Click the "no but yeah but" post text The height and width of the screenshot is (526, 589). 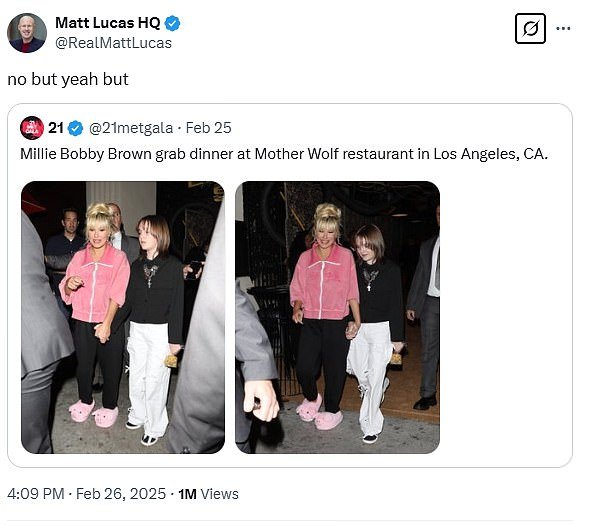coord(68,79)
